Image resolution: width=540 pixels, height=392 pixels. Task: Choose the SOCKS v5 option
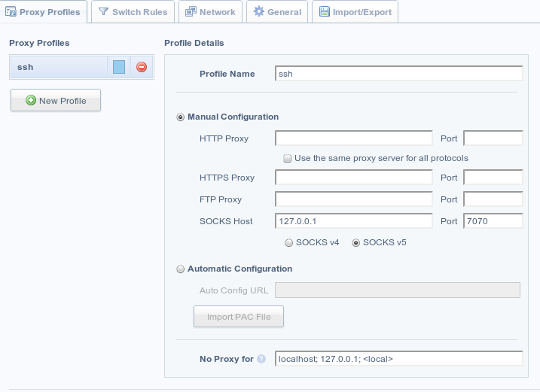tap(356, 242)
